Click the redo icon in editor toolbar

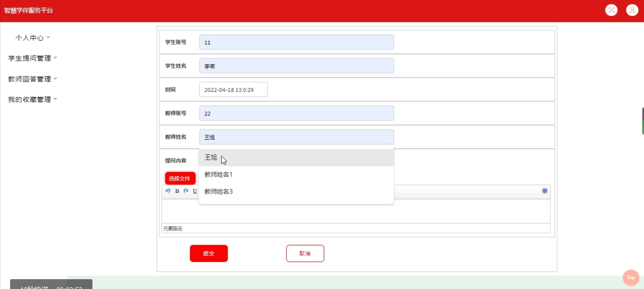tap(186, 191)
